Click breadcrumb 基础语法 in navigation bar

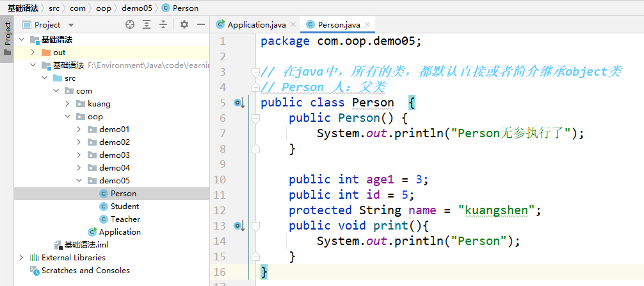click(23, 8)
